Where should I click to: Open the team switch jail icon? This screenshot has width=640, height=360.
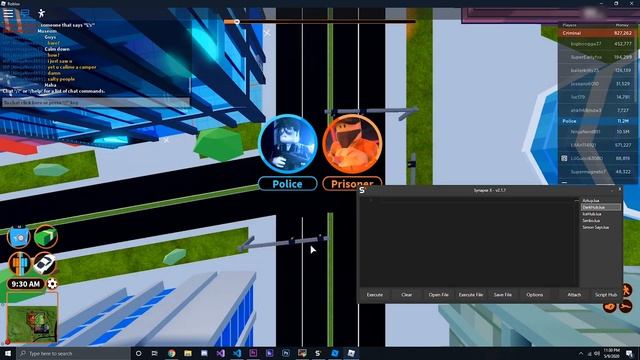[19, 263]
